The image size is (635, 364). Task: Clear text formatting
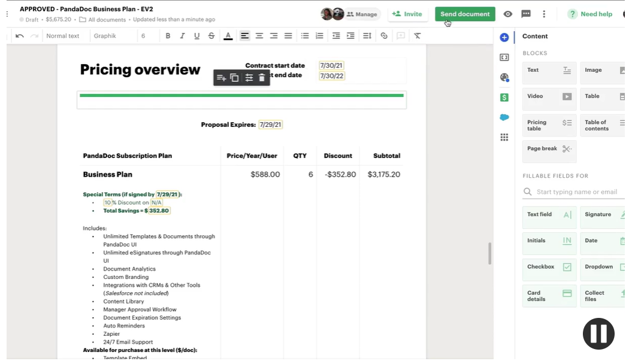tap(417, 36)
